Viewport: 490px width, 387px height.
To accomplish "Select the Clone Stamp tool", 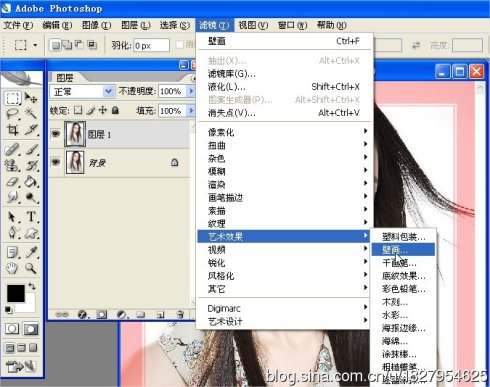I will tap(13, 166).
